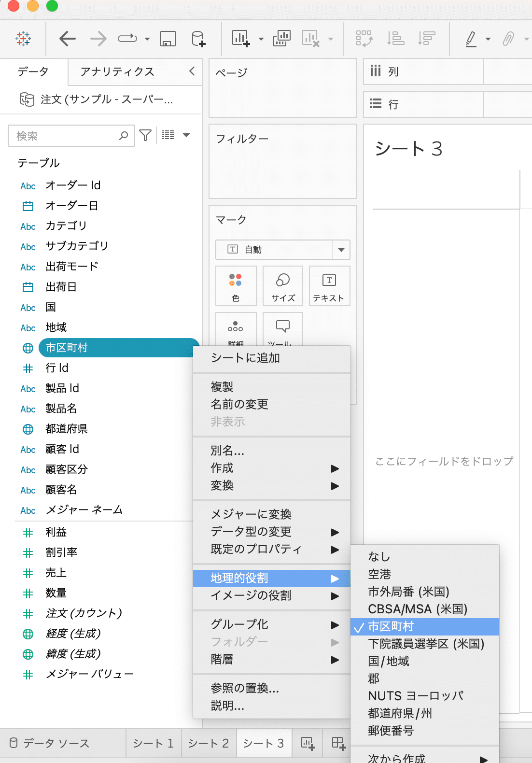Choose 複製 from context menu
This screenshot has width=532, height=763.
(x=272, y=387)
